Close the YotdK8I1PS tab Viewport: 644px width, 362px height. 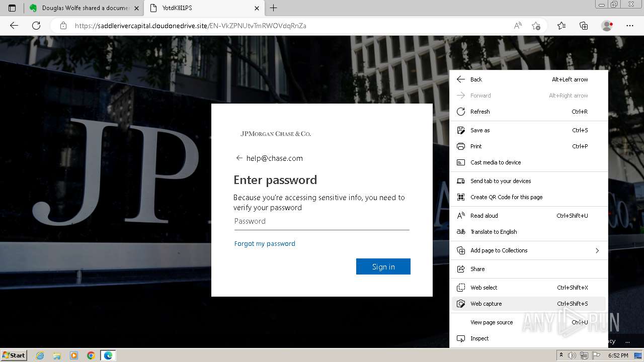click(257, 8)
